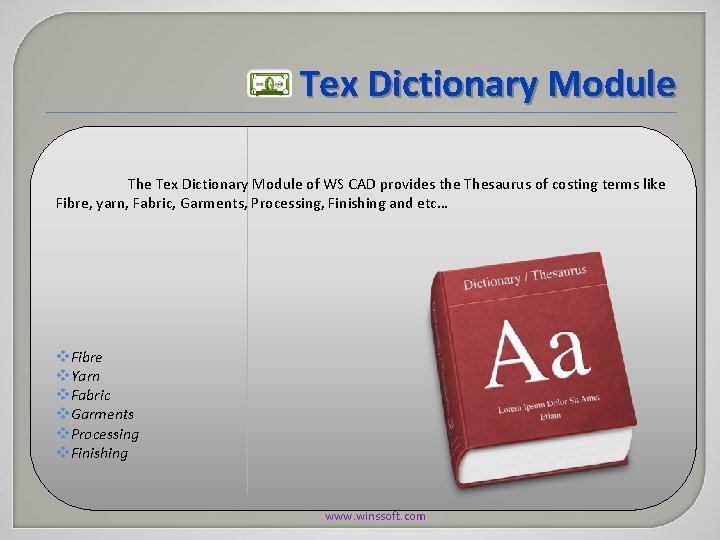Screen dimensions: 720x540
Task: Click the 'Tex Dictionary Module' title text
Action: coord(488,84)
